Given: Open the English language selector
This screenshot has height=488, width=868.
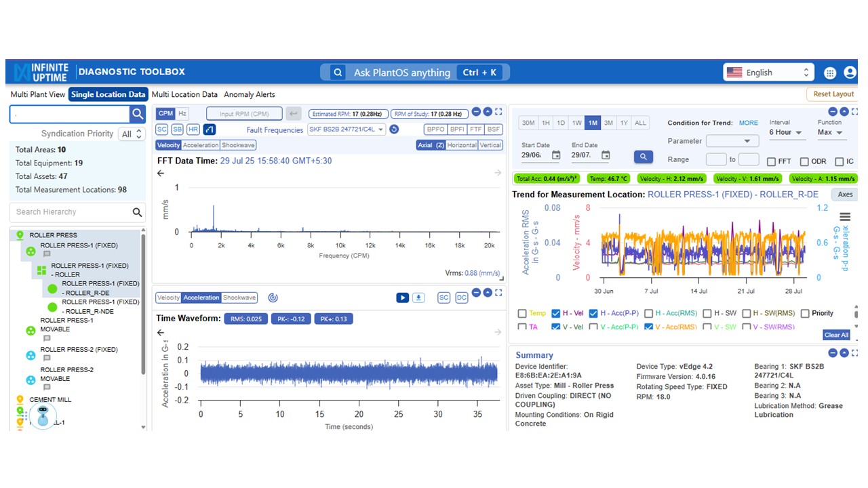Looking at the screenshot, I should coord(768,73).
